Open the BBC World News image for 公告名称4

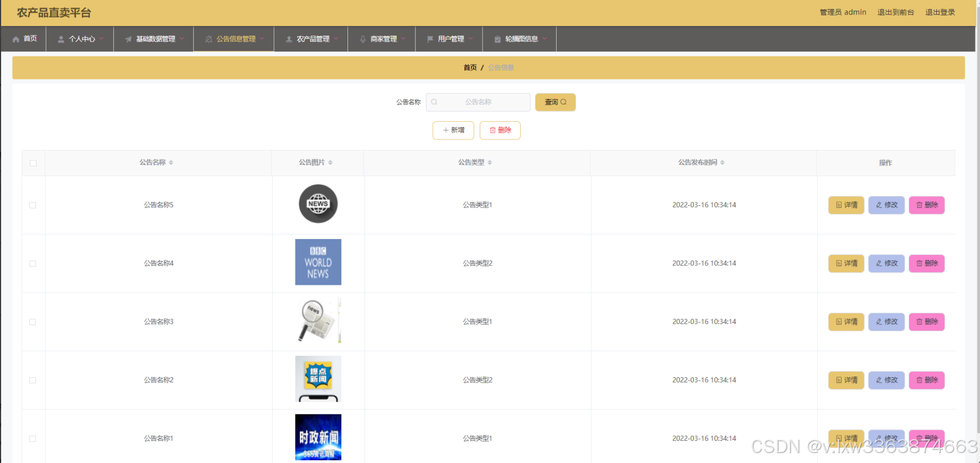[318, 262]
